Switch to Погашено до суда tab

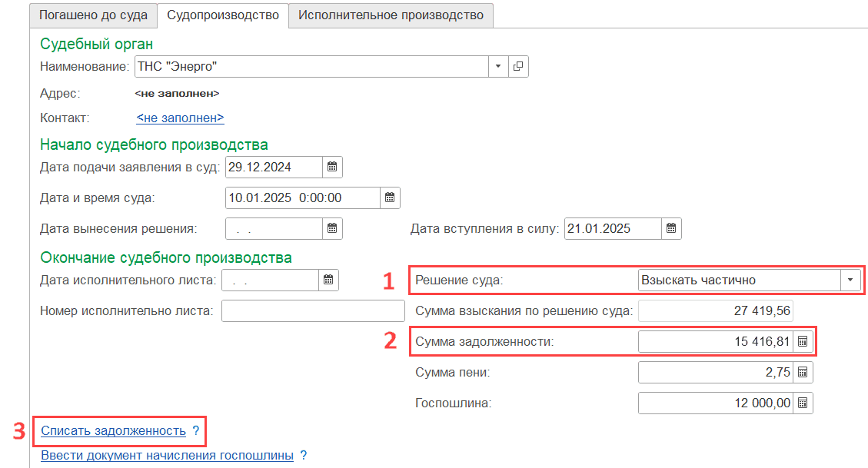coord(92,15)
